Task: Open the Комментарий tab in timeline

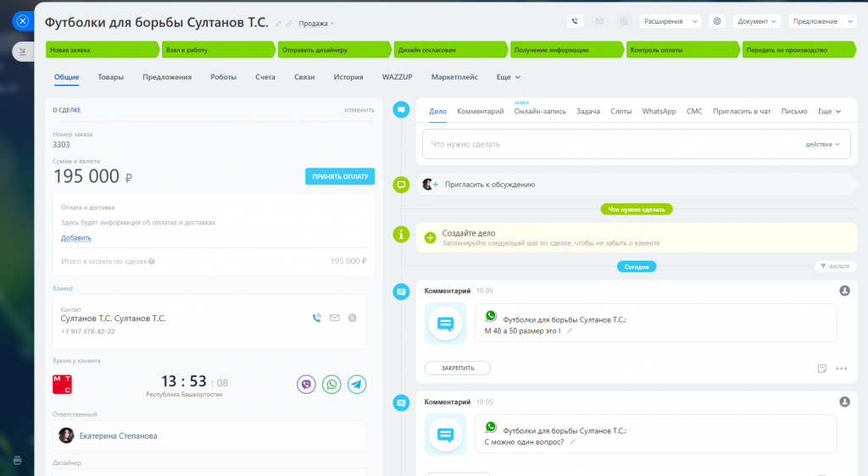Action: (480, 111)
